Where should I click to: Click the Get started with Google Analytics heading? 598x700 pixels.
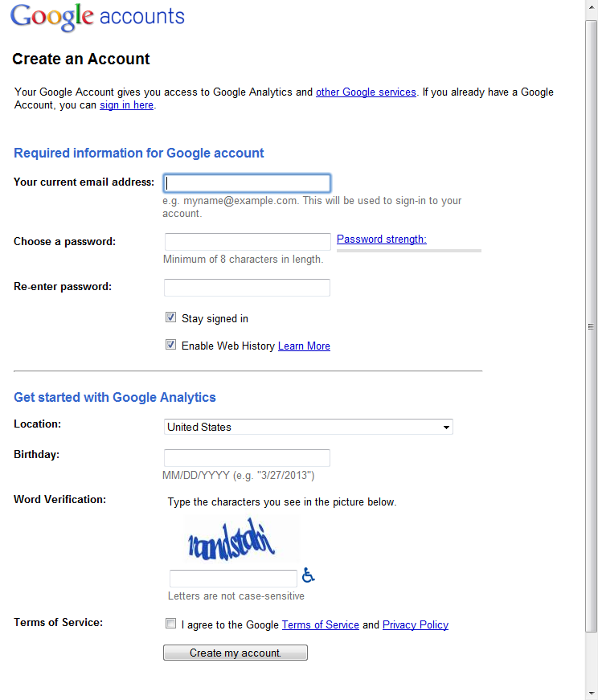point(115,397)
